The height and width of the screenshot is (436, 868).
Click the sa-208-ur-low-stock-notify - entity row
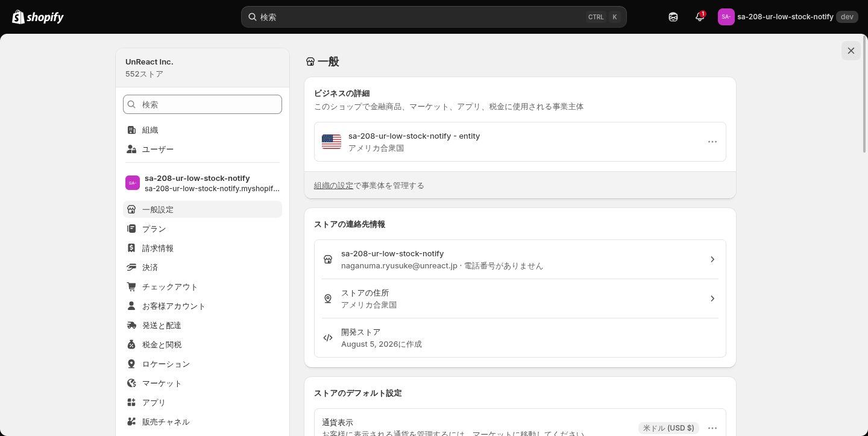pos(520,142)
